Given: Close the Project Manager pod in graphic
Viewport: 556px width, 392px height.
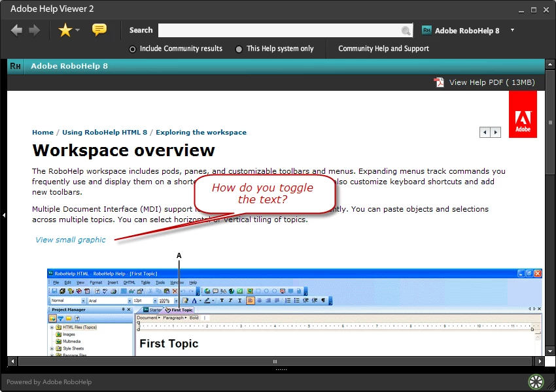Looking at the screenshot, I should coord(129,310).
